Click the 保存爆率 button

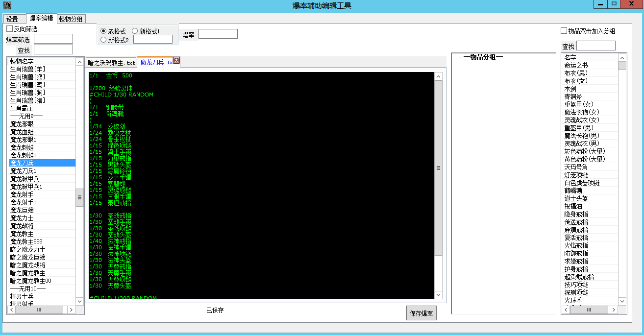click(x=421, y=313)
